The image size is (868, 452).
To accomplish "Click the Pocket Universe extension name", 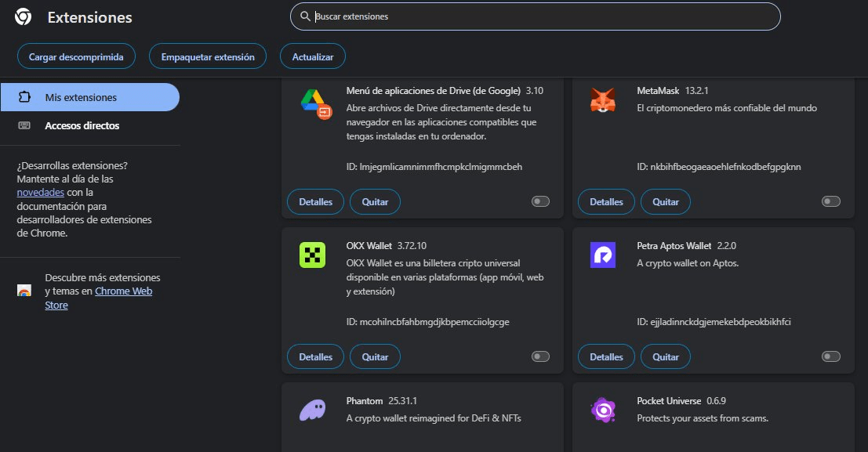I will tap(669, 400).
